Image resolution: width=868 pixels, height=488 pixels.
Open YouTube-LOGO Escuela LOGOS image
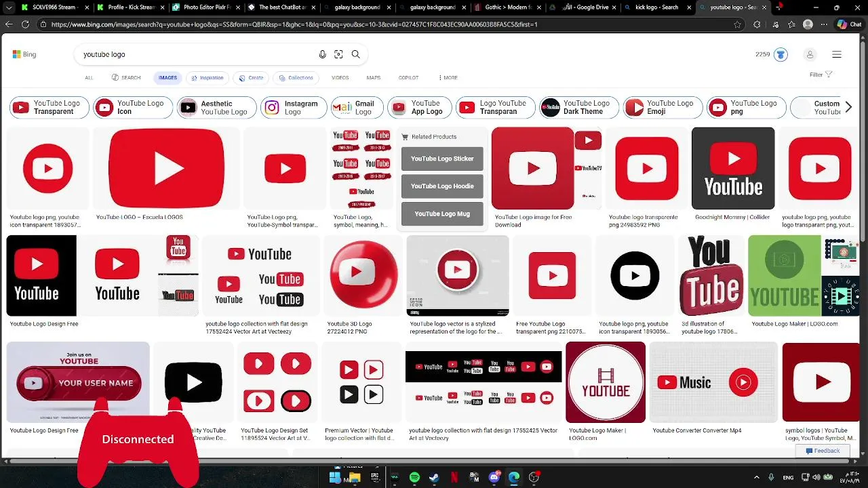[x=166, y=168]
